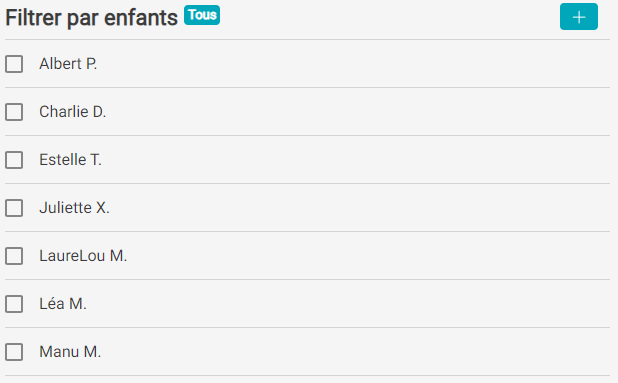This screenshot has height=383, width=618.
Task: Click on the Manu M. label
Action: pos(70,352)
